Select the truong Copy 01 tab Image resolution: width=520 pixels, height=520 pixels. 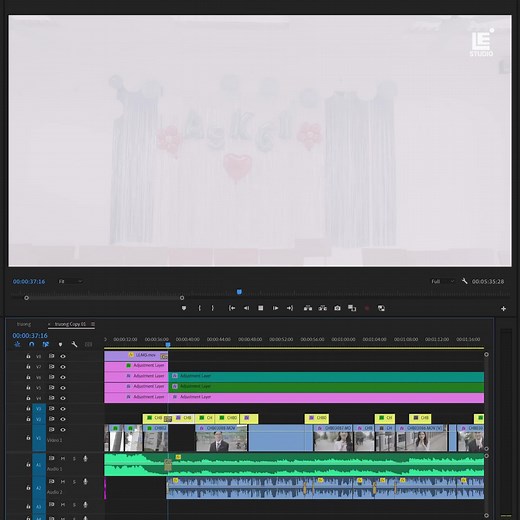70,324
